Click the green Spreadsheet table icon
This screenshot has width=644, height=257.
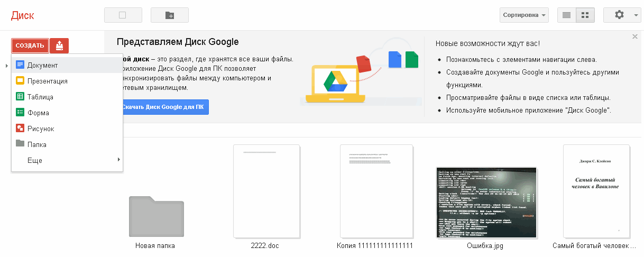pyautogui.click(x=20, y=97)
